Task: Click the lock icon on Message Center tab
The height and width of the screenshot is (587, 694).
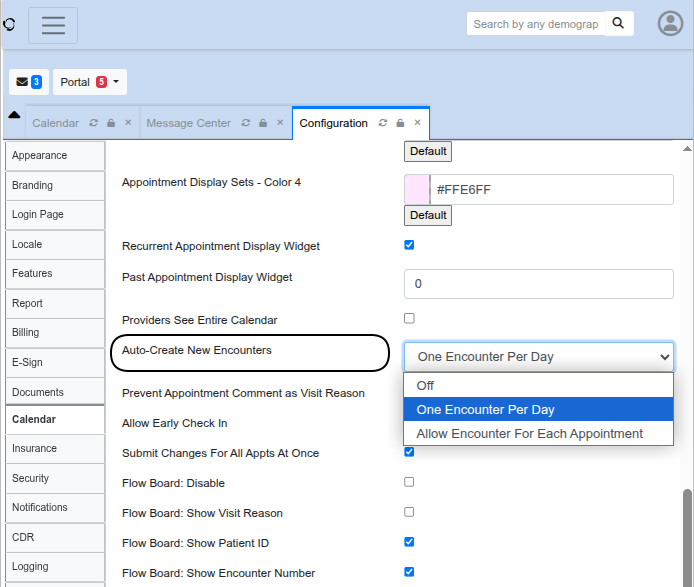Action: (263, 123)
